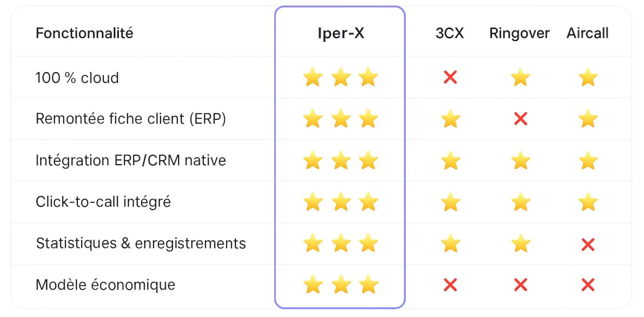Click 3CX's star for Statistiques & enregistrements
The height and width of the screenshot is (317, 644).
(451, 243)
